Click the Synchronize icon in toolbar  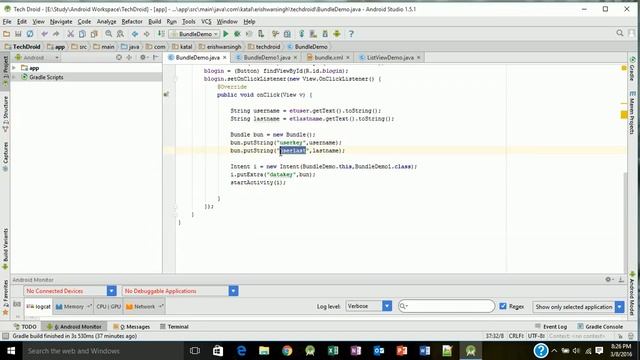pos(30,34)
